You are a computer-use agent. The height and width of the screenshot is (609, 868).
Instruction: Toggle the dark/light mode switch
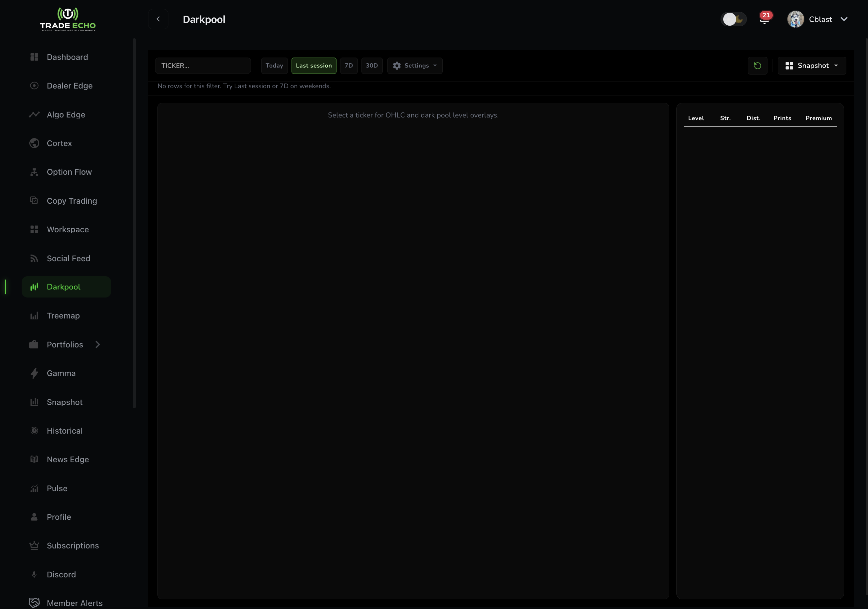coord(734,19)
